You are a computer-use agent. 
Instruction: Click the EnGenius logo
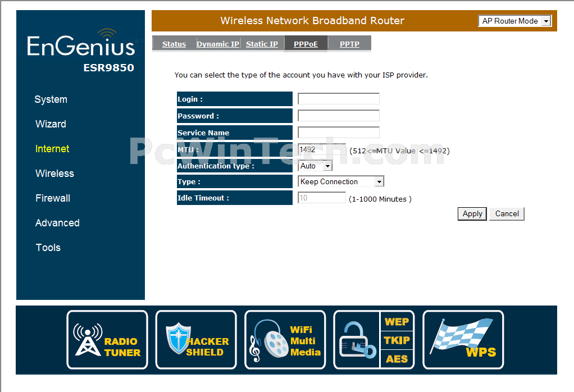(81, 43)
